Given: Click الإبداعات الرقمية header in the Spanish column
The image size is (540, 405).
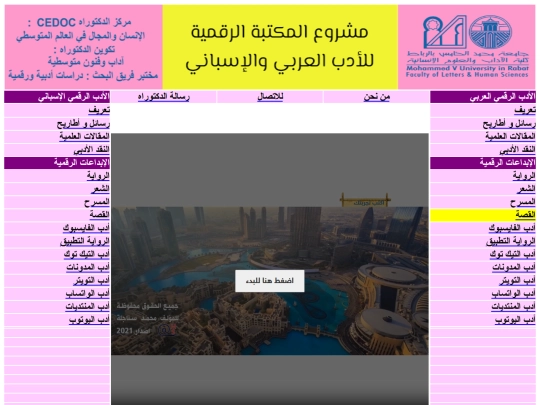Looking at the screenshot, I should click(x=57, y=163).
